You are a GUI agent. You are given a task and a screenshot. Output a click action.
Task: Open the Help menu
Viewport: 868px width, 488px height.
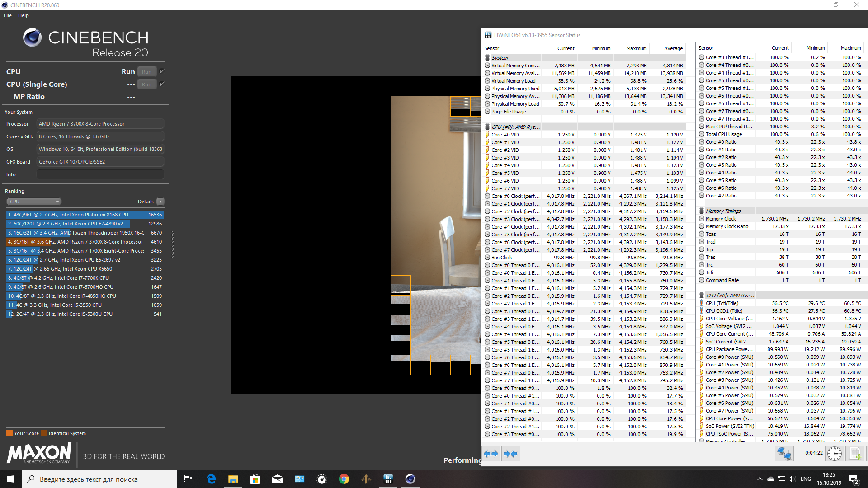pos(24,15)
